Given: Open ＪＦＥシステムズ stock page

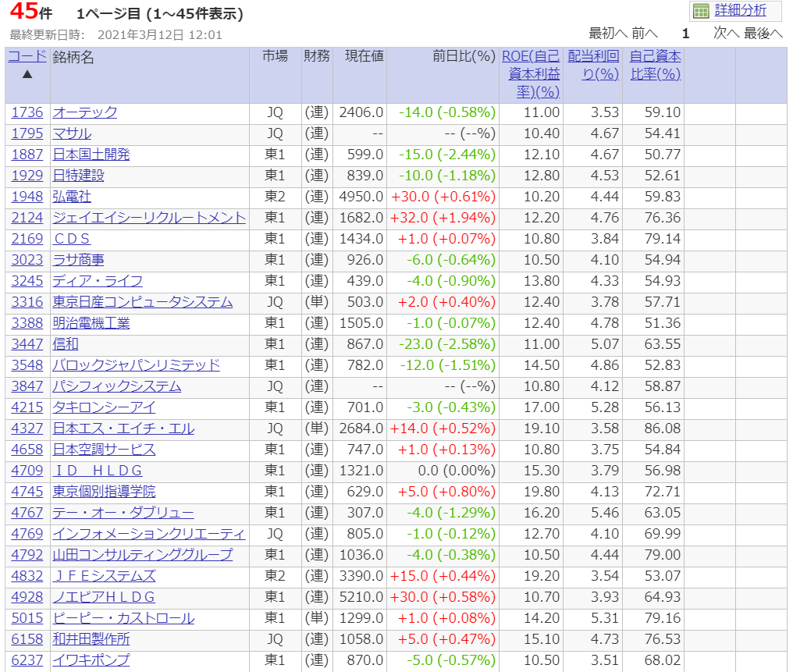Looking at the screenshot, I should pos(104,576).
